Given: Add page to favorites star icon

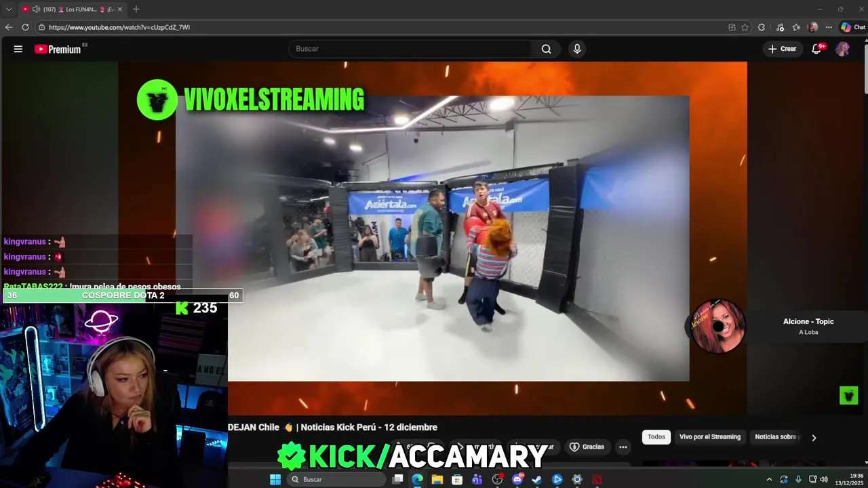Looking at the screenshot, I should 745,27.
